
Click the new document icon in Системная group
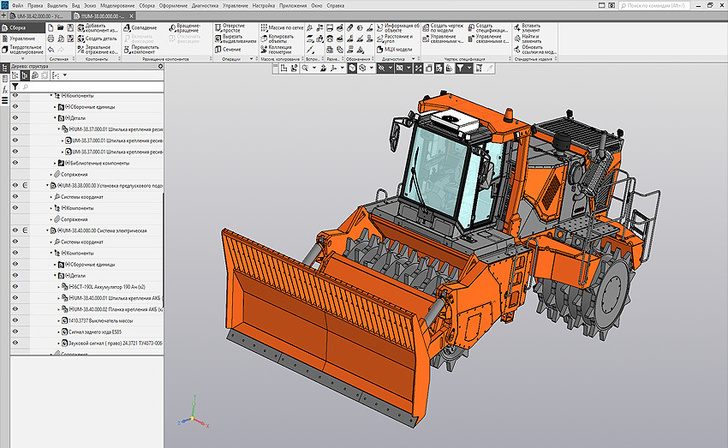tap(51, 28)
